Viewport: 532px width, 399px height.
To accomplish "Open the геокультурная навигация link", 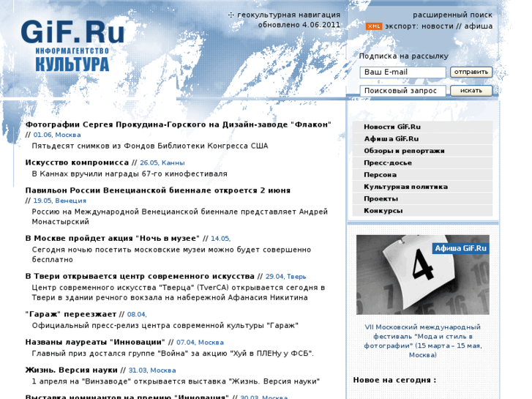I will (289, 15).
